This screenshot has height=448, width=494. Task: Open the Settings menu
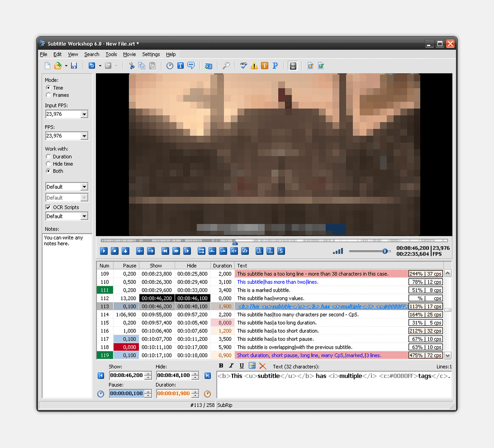151,54
